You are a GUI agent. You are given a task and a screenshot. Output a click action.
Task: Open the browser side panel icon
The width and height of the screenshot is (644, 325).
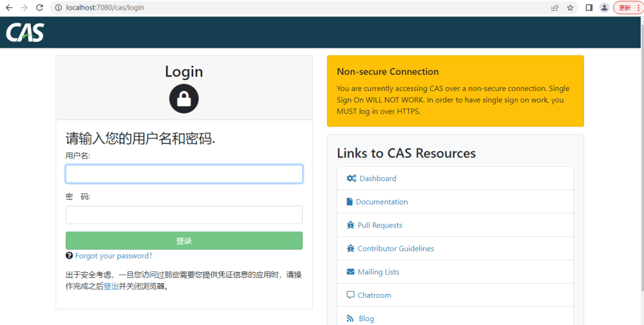[589, 7]
